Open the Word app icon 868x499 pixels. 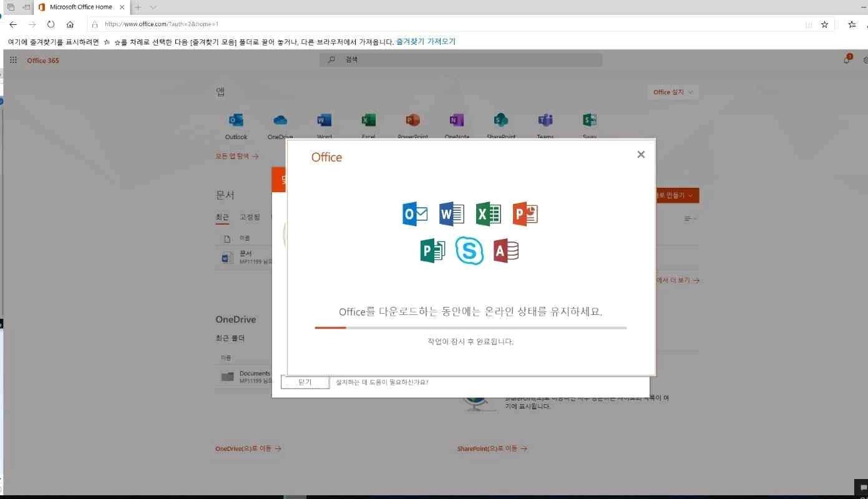pos(324,120)
